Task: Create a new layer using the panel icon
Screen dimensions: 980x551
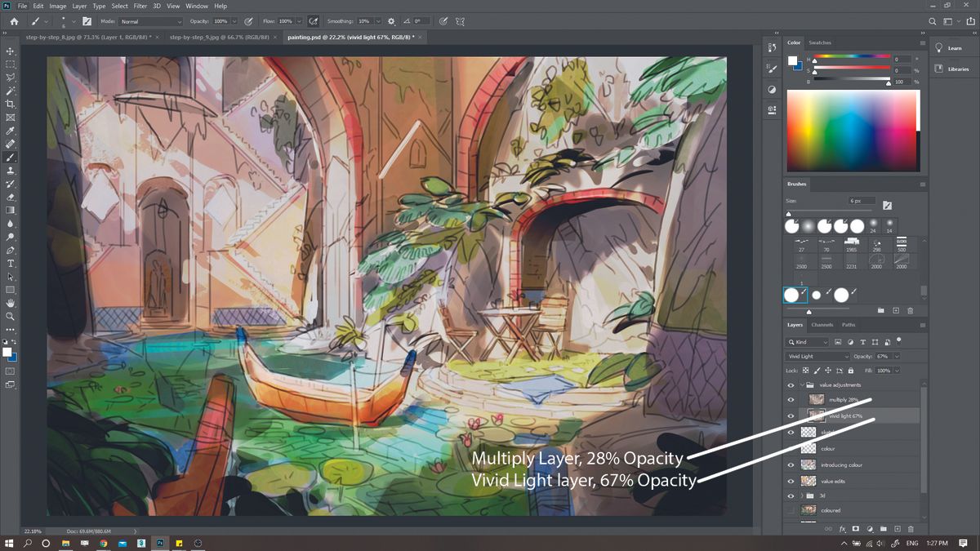Action: click(897, 528)
